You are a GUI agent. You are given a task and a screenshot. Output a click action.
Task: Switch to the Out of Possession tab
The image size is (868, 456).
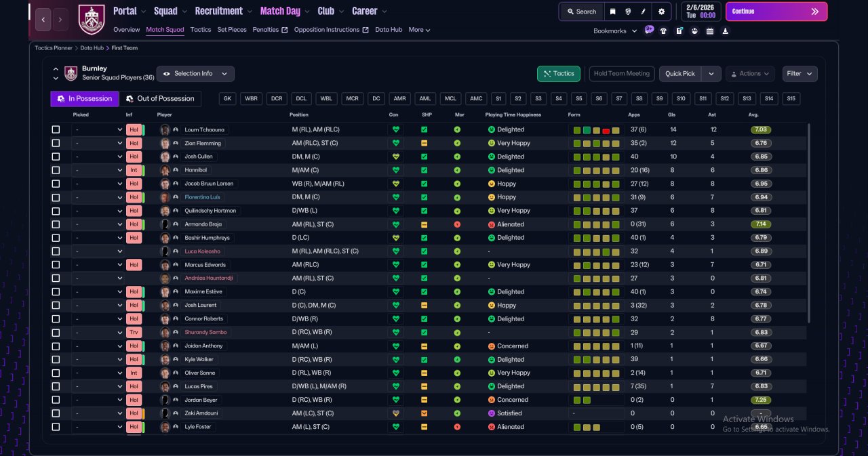[x=161, y=99]
